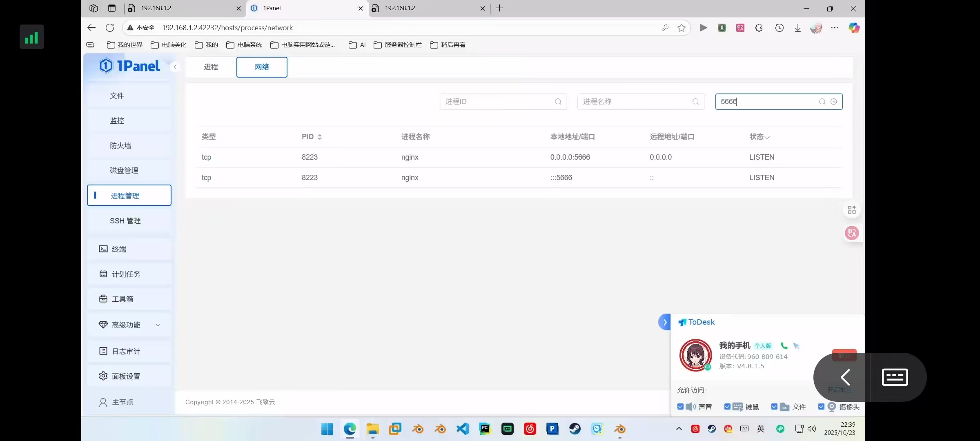Switch to the 进程 tab

click(x=211, y=67)
